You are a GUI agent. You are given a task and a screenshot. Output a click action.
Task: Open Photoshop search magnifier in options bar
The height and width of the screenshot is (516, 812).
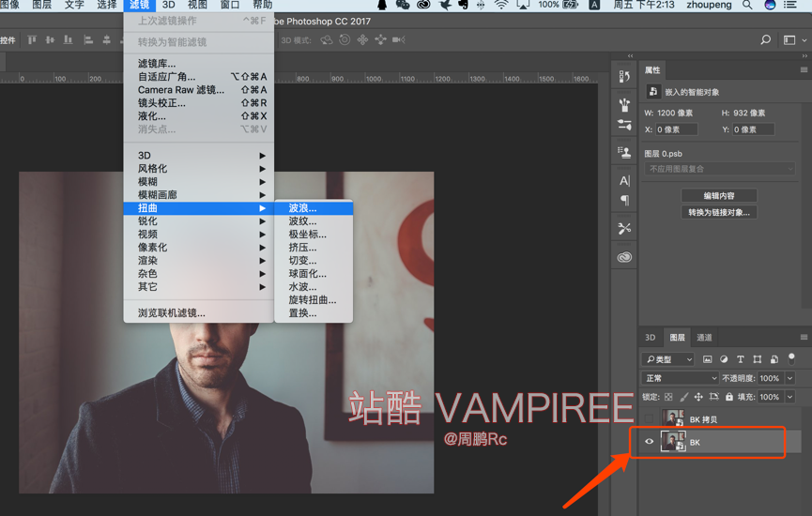[765, 39]
